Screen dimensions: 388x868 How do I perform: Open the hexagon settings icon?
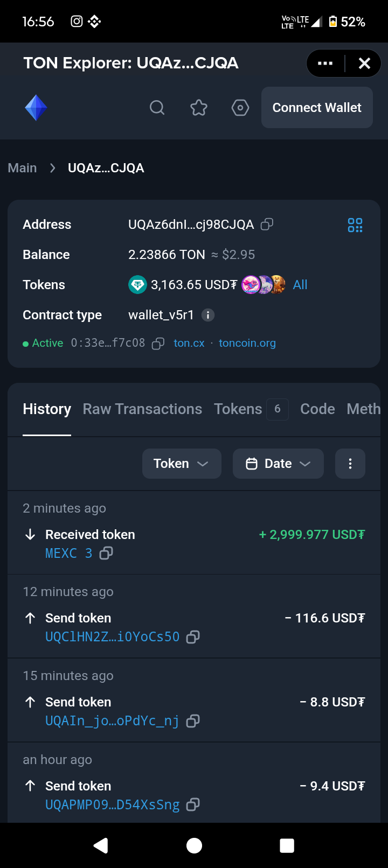tap(240, 108)
